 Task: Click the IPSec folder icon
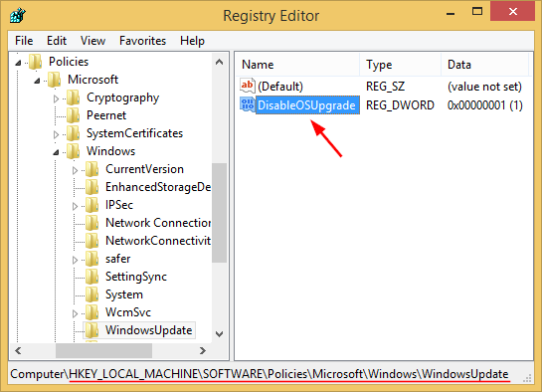click(x=91, y=205)
